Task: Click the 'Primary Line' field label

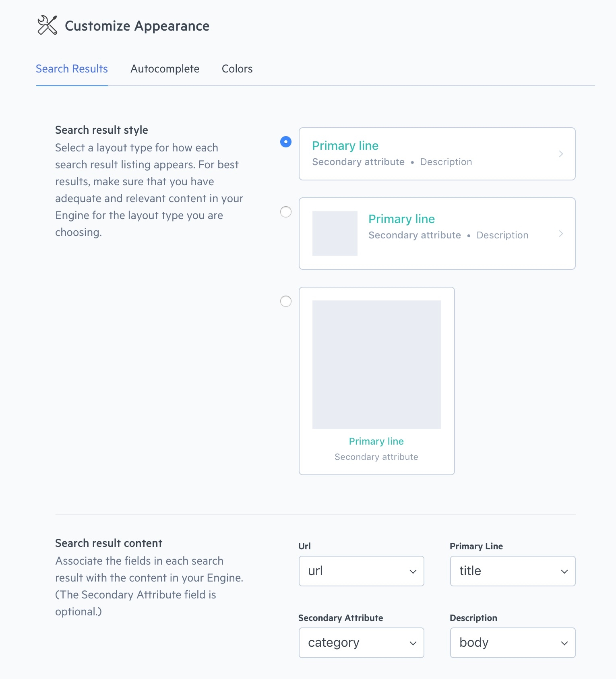Action: [476, 546]
